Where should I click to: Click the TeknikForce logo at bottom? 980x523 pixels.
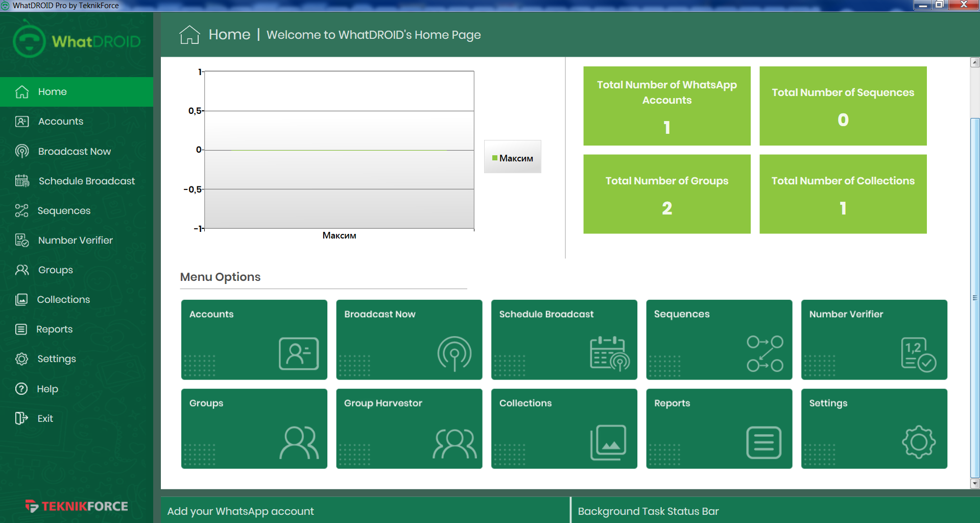click(77, 506)
